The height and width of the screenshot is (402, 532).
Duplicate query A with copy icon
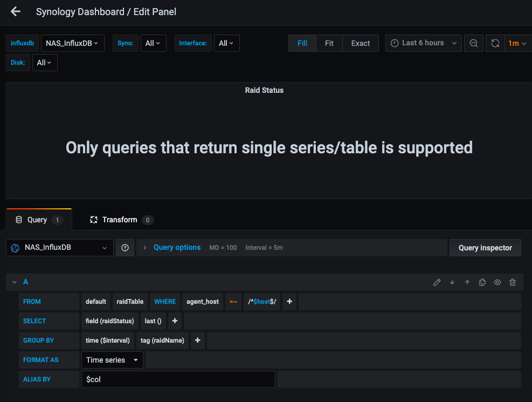(482, 282)
